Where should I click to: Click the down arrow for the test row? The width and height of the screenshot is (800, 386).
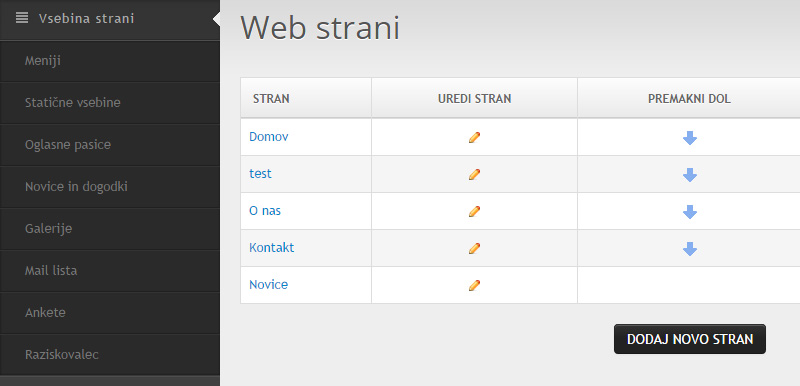pos(690,175)
